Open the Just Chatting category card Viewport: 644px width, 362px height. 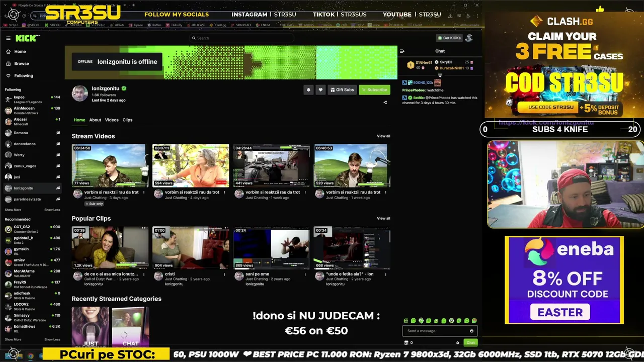click(x=90, y=327)
